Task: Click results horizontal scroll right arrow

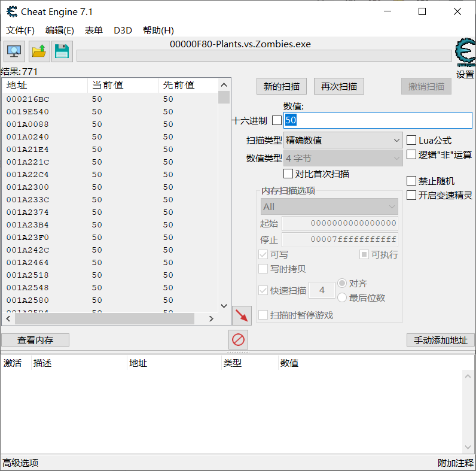Action: (x=211, y=319)
